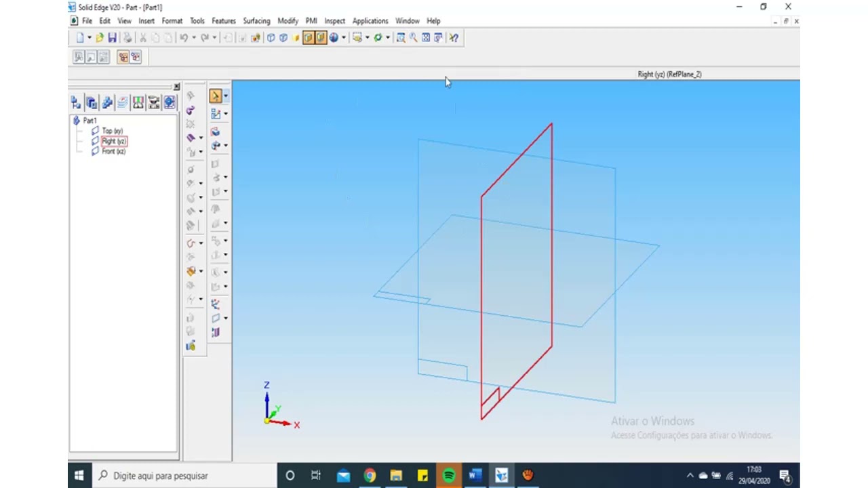868x488 pixels.
Task: Open the PMI menu
Action: pyautogui.click(x=311, y=21)
